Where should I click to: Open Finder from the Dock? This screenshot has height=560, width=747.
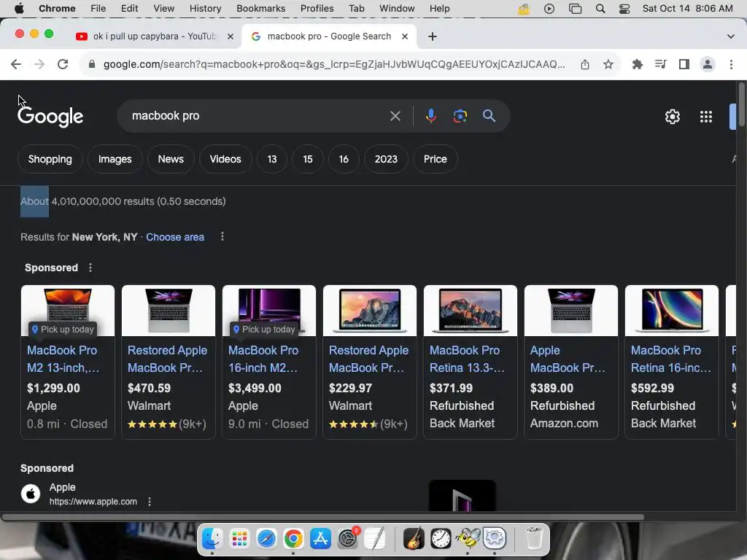pyautogui.click(x=212, y=539)
